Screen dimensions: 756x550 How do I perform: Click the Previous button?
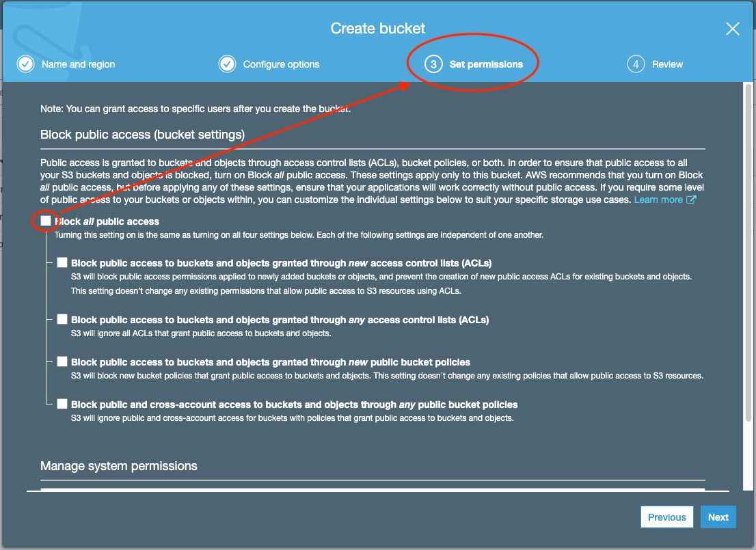[x=667, y=517]
